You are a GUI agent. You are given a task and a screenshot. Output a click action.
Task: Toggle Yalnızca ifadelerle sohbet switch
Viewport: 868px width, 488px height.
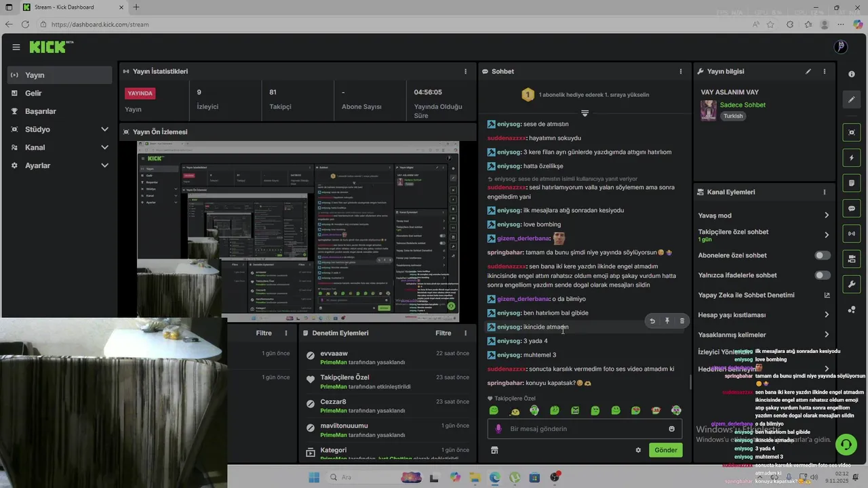(x=823, y=275)
